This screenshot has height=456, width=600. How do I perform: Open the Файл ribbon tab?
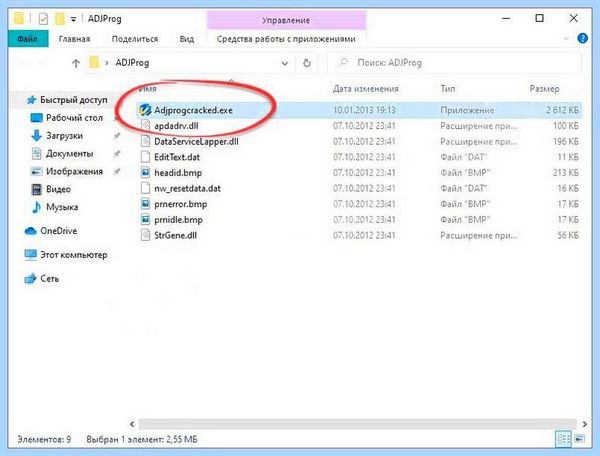click(x=28, y=39)
